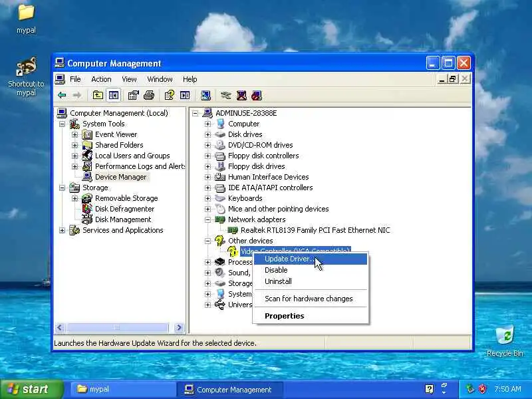Click the yellow question mark Other devices icon

click(x=220, y=241)
